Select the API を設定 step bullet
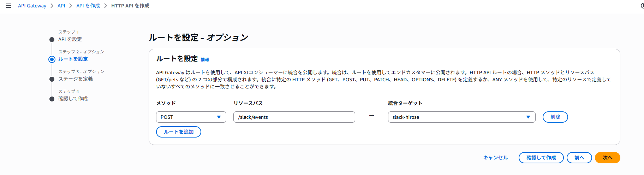The image size is (644, 175). (x=52, y=40)
